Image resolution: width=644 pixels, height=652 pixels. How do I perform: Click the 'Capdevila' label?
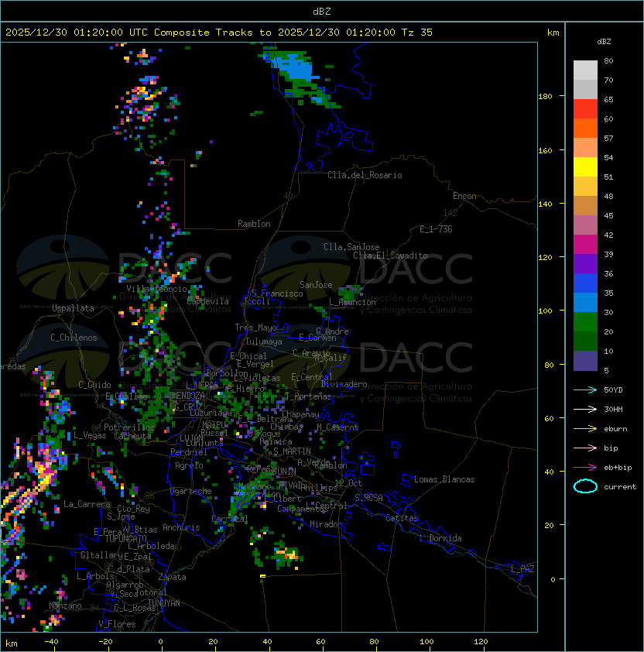[207, 301]
